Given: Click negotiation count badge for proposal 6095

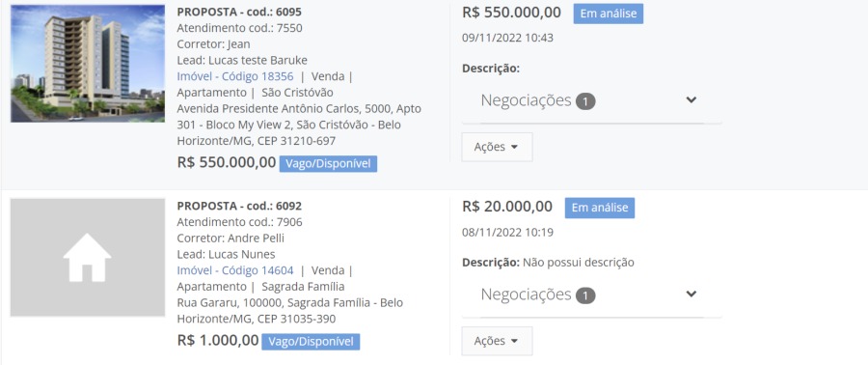Looking at the screenshot, I should point(585,101).
